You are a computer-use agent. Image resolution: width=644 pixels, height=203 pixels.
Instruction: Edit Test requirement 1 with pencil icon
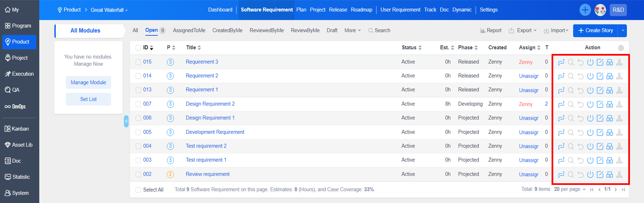[600, 160]
